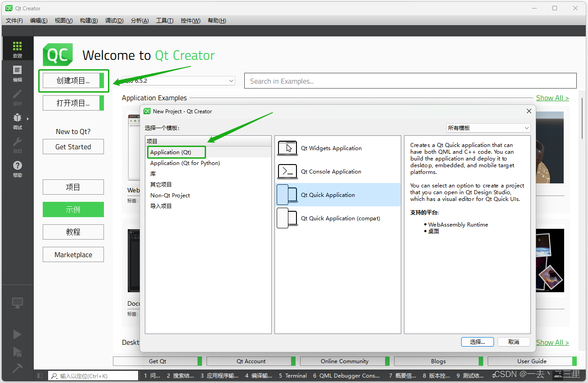The height and width of the screenshot is (383, 588).
Task: Open the 视图(V) menu
Action: tap(63, 21)
